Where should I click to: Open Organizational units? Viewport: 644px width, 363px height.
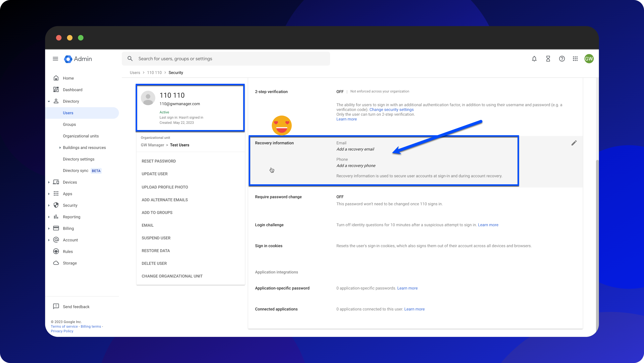click(81, 136)
